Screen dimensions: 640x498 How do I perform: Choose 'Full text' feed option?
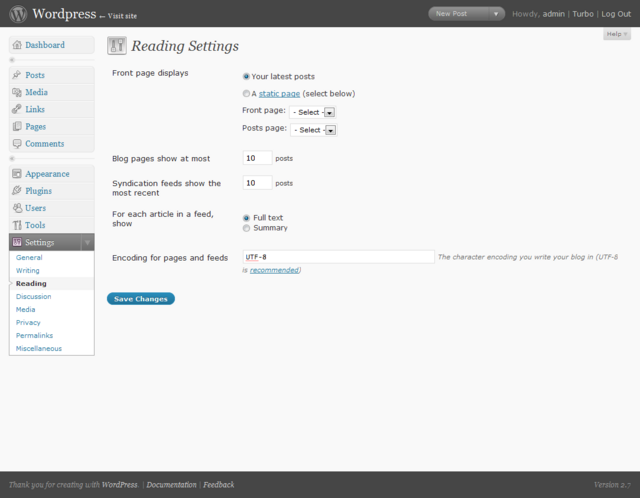[x=246, y=218]
